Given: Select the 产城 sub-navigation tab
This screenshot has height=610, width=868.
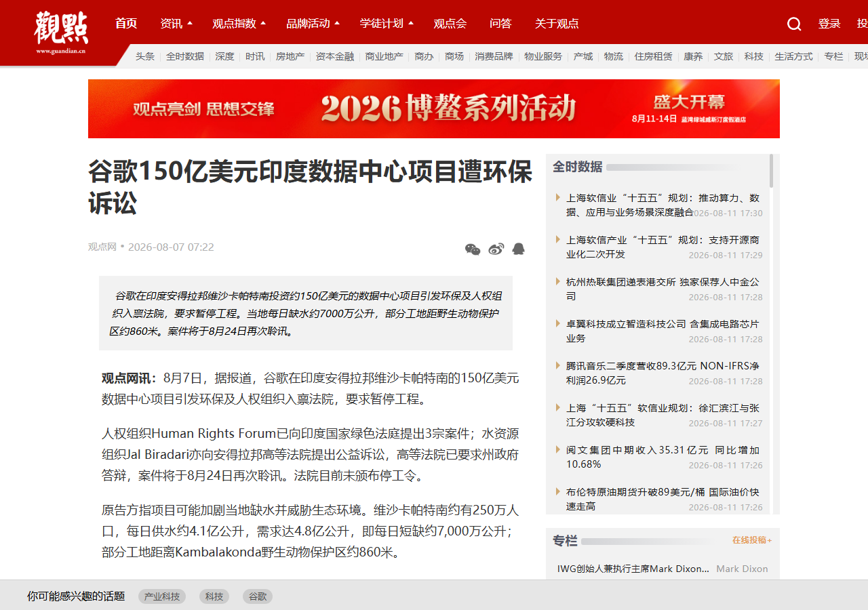Looking at the screenshot, I should [x=583, y=56].
